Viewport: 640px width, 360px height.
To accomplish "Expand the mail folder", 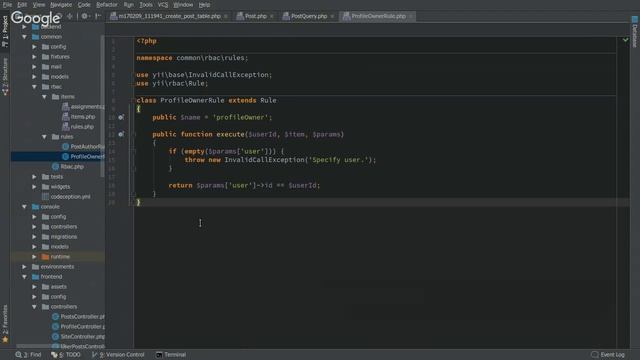I will (34, 67).
